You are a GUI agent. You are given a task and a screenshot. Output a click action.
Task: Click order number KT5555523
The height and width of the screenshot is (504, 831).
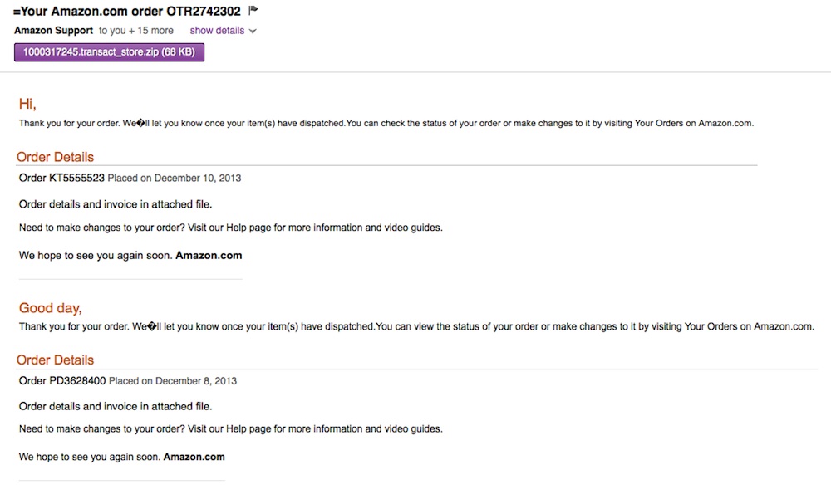point(76,178)
